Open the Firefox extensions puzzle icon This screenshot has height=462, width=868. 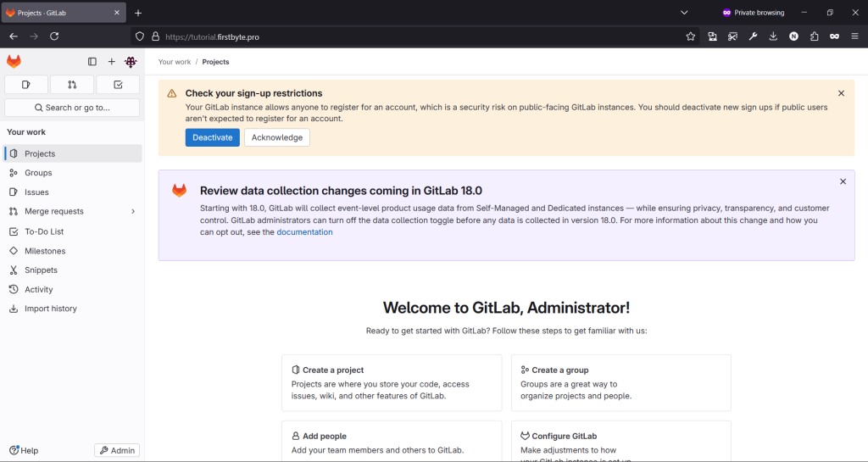click(x=815, y=36)
